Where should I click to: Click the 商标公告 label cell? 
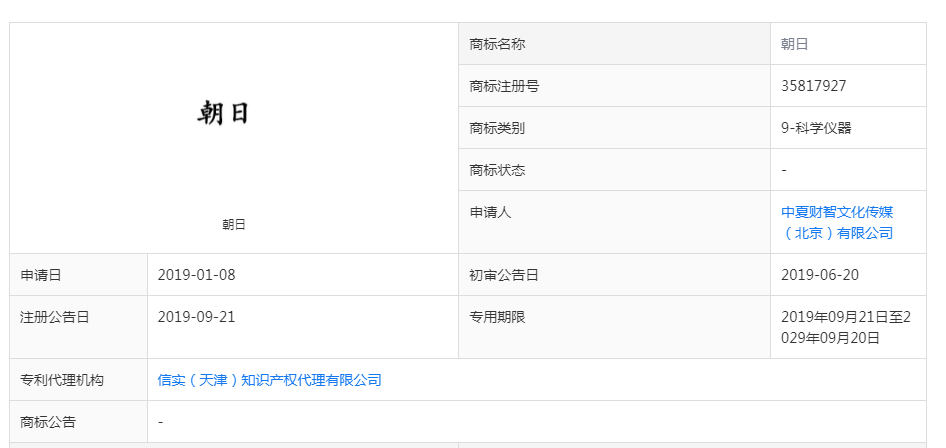78,421
